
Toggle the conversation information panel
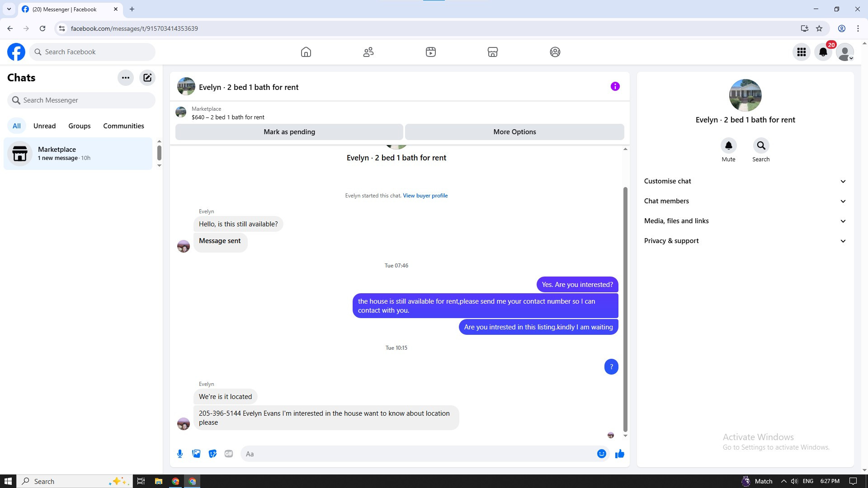[x=615, y=86]
